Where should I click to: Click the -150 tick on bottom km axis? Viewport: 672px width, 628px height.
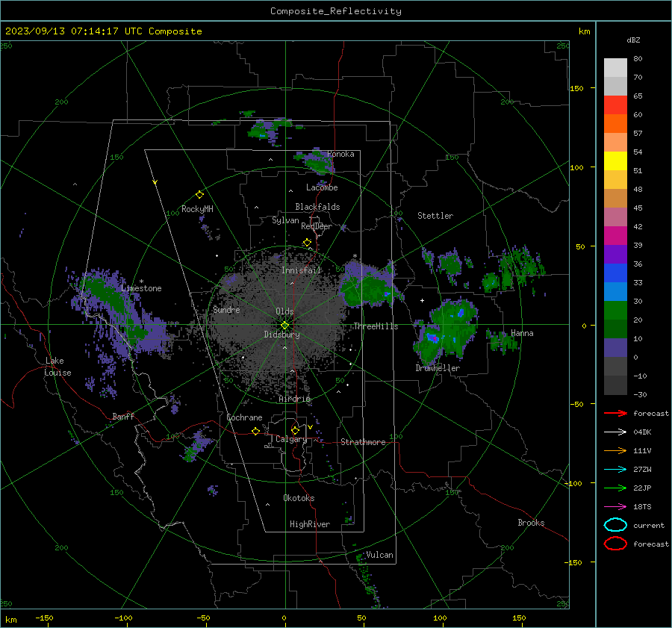coord(44,618)
